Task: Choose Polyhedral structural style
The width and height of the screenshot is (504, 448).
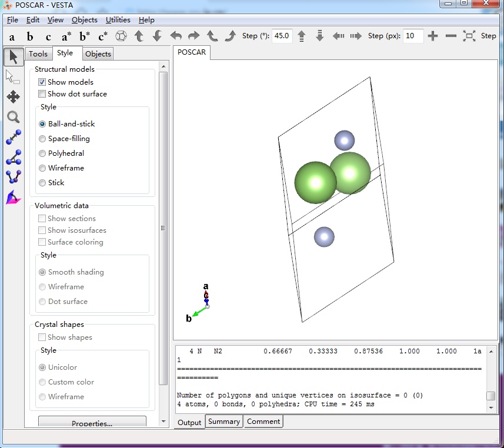Action: 42,153
